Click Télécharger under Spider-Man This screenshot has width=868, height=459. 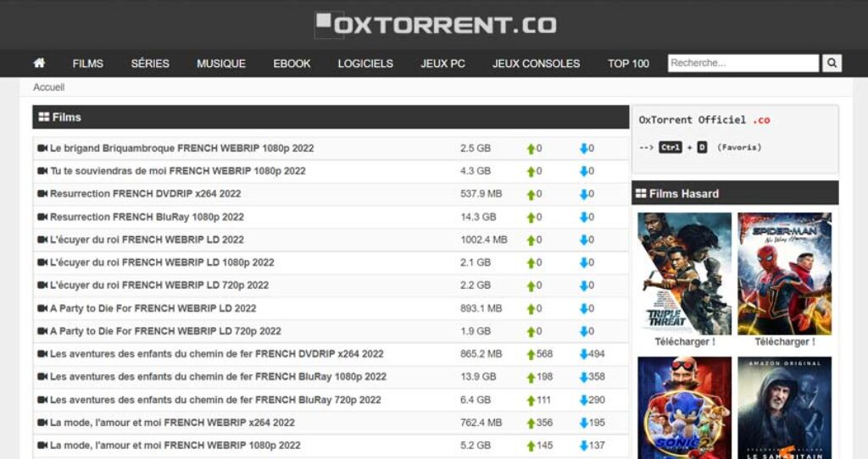point(785,342)
